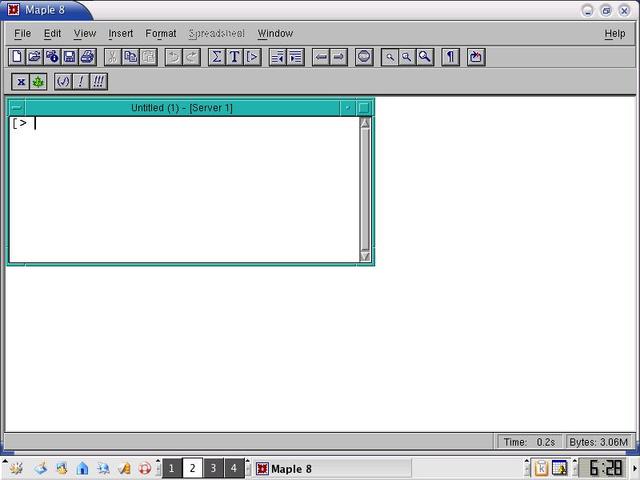Execute the current expression with single exclamation
The image size is (640, 480).
[81, 82]
